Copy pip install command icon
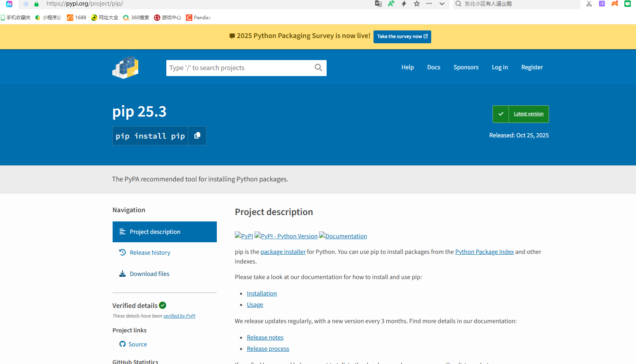 click(197, 136)
